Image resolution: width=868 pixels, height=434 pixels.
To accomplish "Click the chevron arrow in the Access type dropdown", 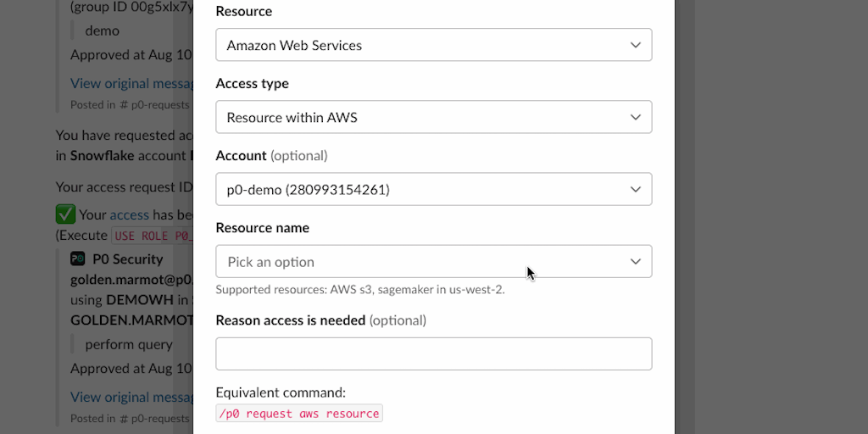I will click(x=636, y=117).
